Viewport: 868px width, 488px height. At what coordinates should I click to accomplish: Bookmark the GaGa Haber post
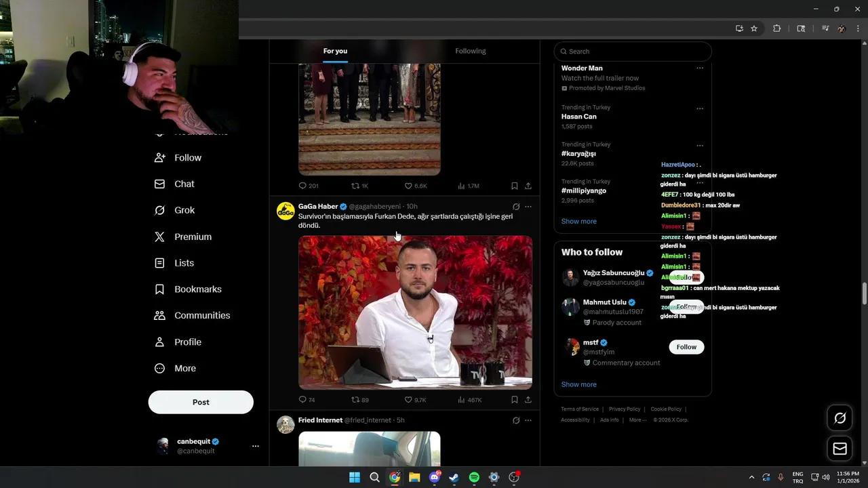pyautogui.click(x=515, y=400)
